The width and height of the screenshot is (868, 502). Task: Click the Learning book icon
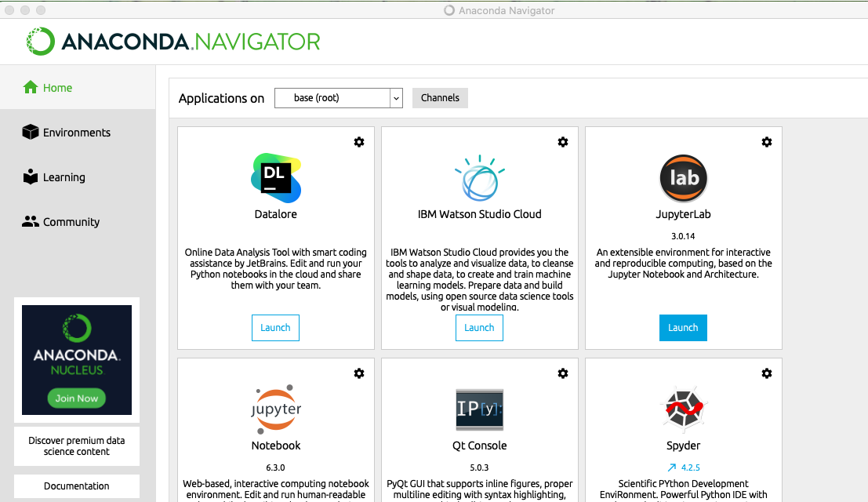click(31, 176)
